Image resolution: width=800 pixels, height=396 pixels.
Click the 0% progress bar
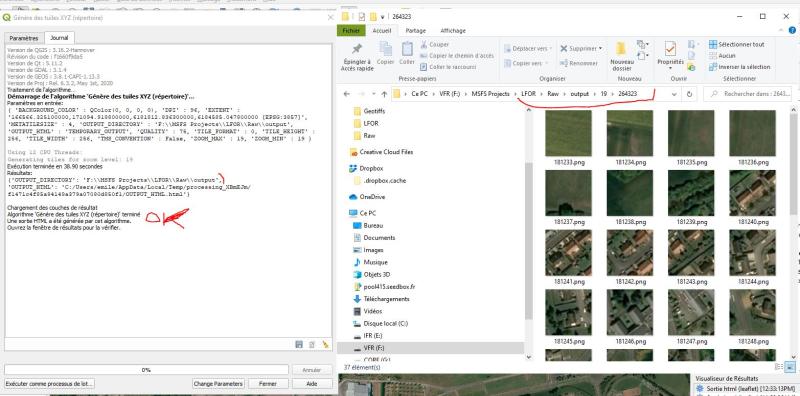(x=146, y=369)
